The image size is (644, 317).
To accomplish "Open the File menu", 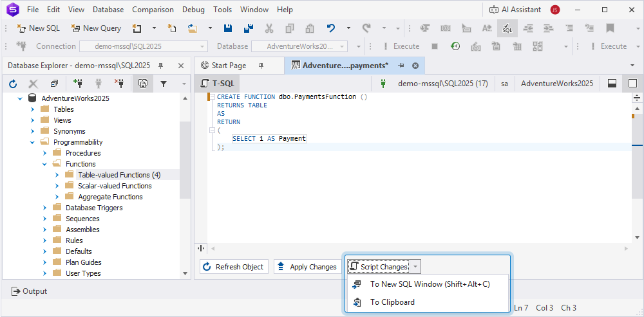I will 33,10.
